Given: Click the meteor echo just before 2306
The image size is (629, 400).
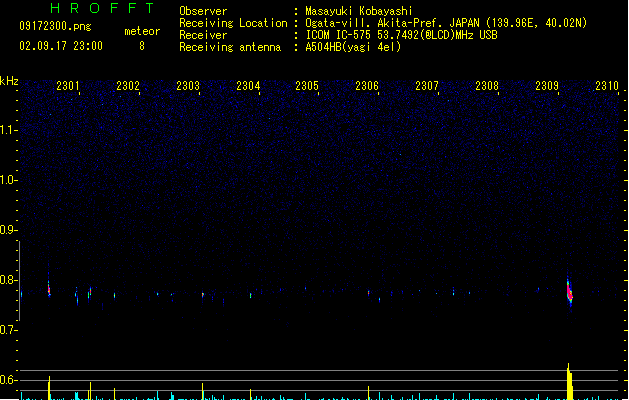Looking at the screenshot, I should pyautogui.click(x=368, y=293).
